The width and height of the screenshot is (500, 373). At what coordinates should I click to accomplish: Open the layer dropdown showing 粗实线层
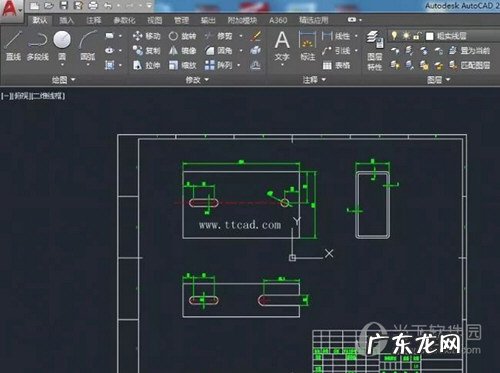coord(445,36)
